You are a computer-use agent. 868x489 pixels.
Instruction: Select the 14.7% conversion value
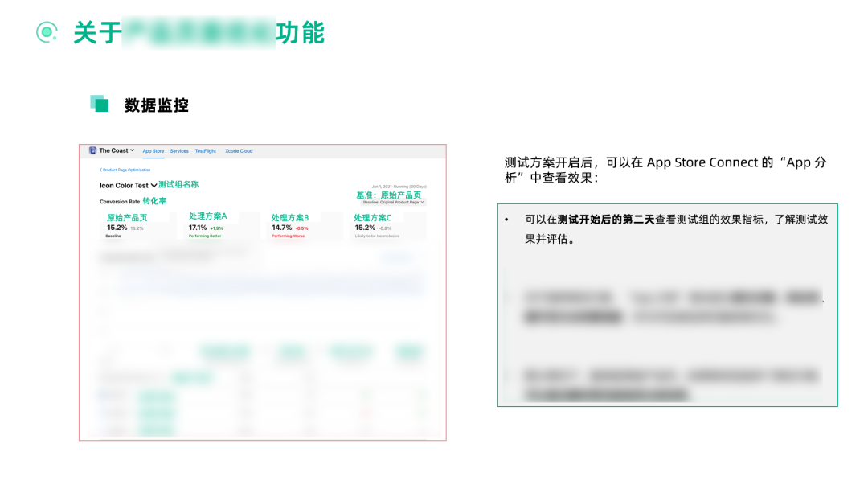pos(282,228)
